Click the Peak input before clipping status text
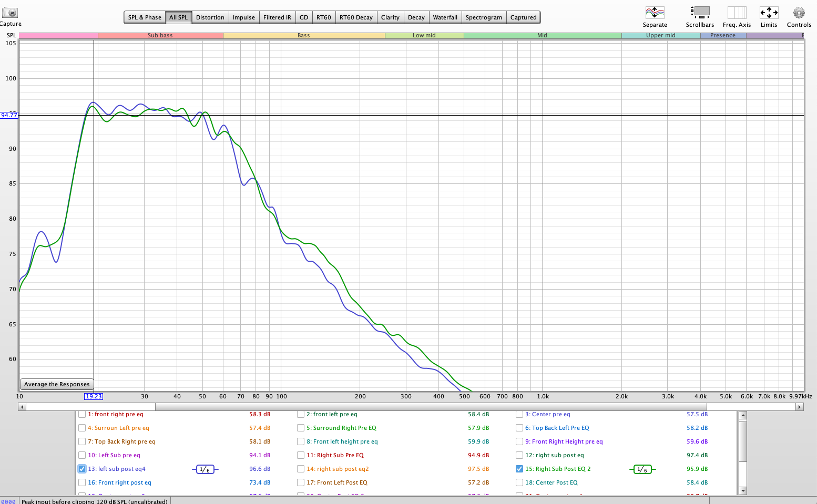This screenshot has width=817, height=504. [x=95, y=501]
